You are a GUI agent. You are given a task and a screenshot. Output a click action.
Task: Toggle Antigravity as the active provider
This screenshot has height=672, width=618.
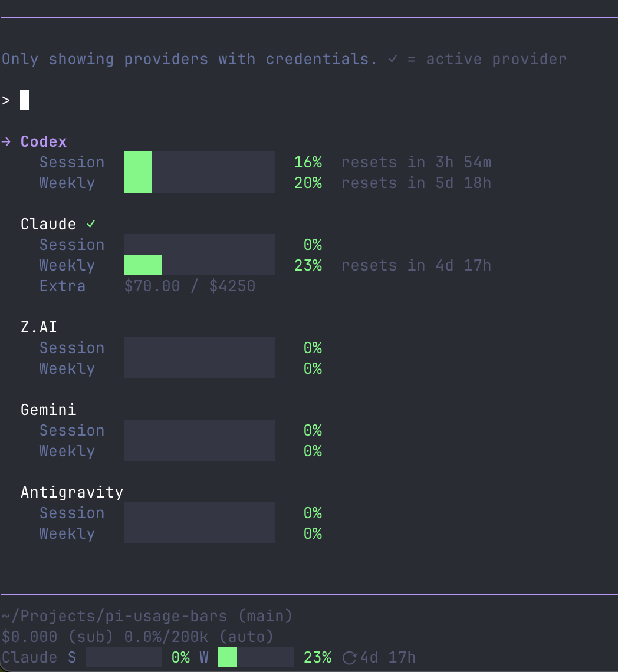(x=71, y=492)
